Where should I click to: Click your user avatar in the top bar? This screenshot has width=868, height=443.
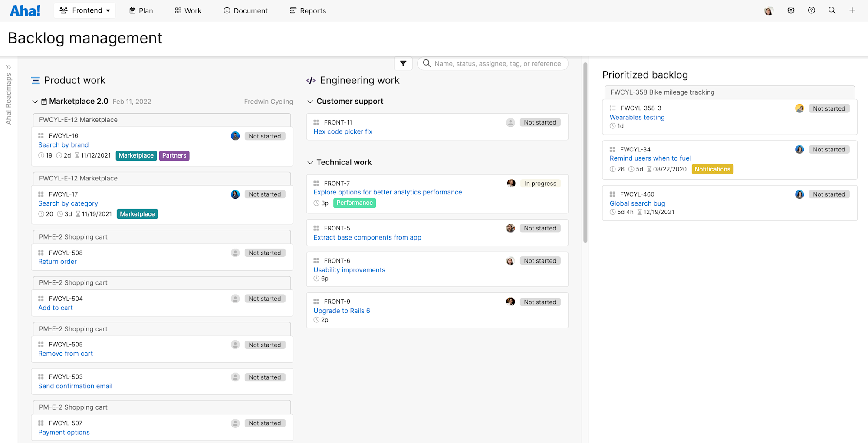coord(769,10)
